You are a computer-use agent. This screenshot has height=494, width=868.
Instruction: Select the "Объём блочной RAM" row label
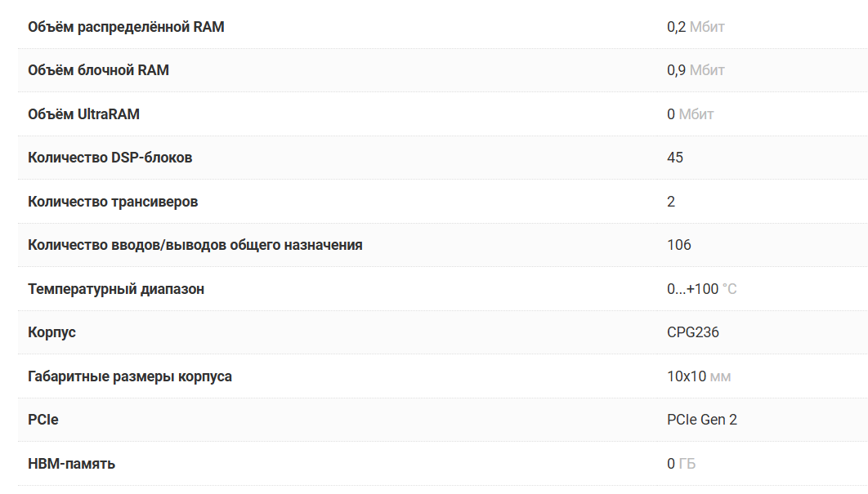tap(98, 70)
